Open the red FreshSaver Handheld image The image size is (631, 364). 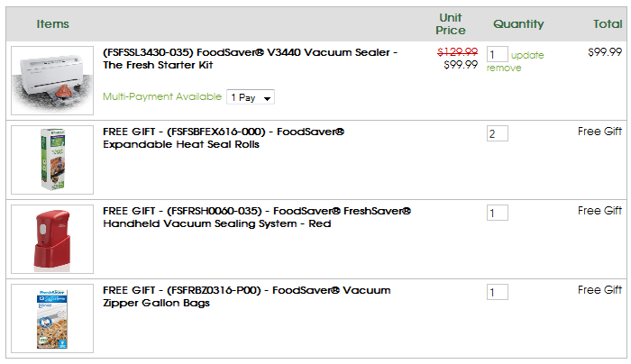pos(52,239)
